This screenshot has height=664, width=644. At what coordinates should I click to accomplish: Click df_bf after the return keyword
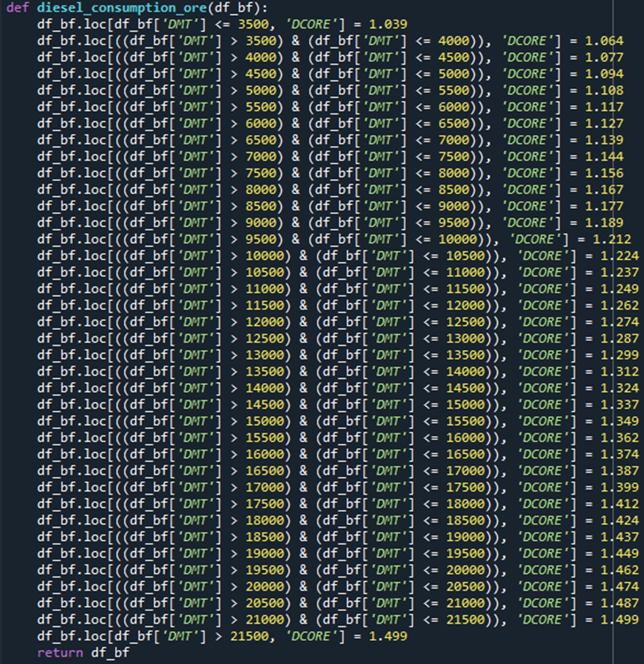pyautogui.click(x=110, y=653)
